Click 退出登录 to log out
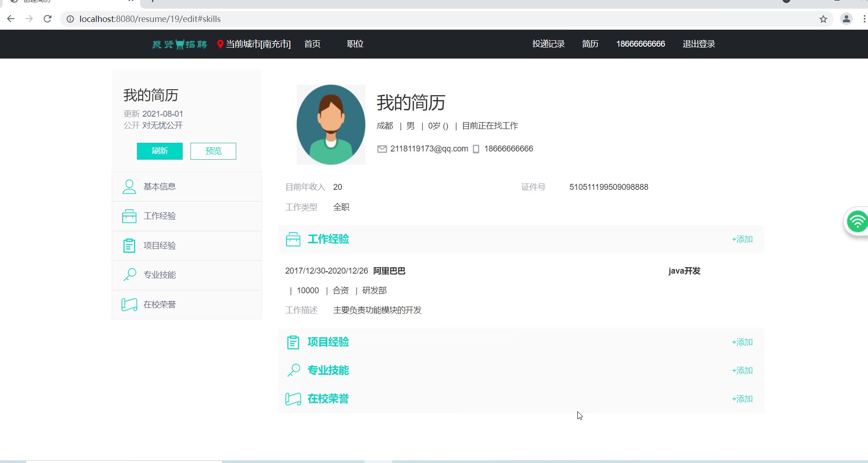The image size is (868, 463). click(699, 44)
